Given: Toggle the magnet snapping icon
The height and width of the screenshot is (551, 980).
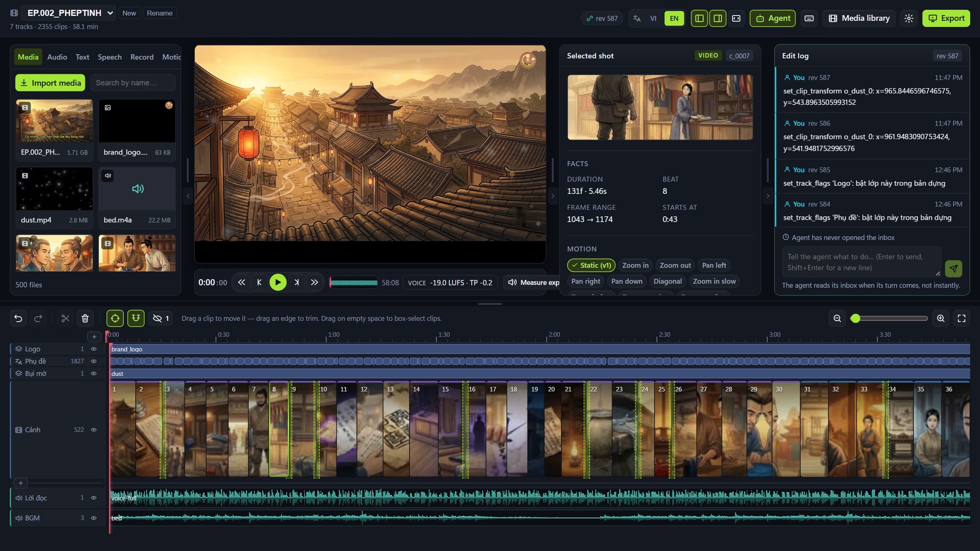Looking at the screenshot, I should click(136, 318).
